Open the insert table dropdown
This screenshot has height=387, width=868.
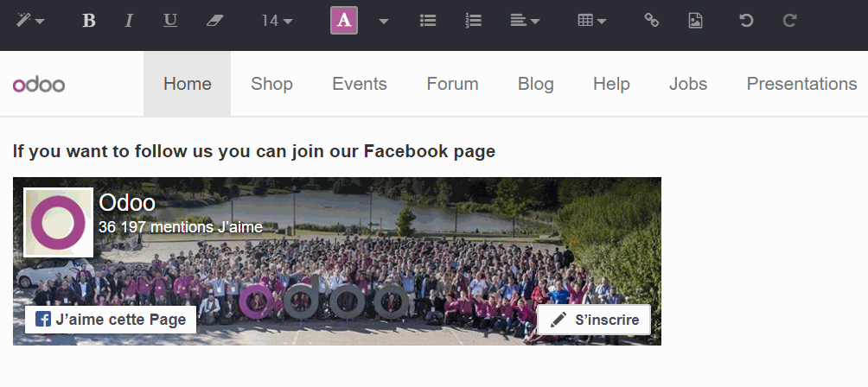[x=592, y=21]
